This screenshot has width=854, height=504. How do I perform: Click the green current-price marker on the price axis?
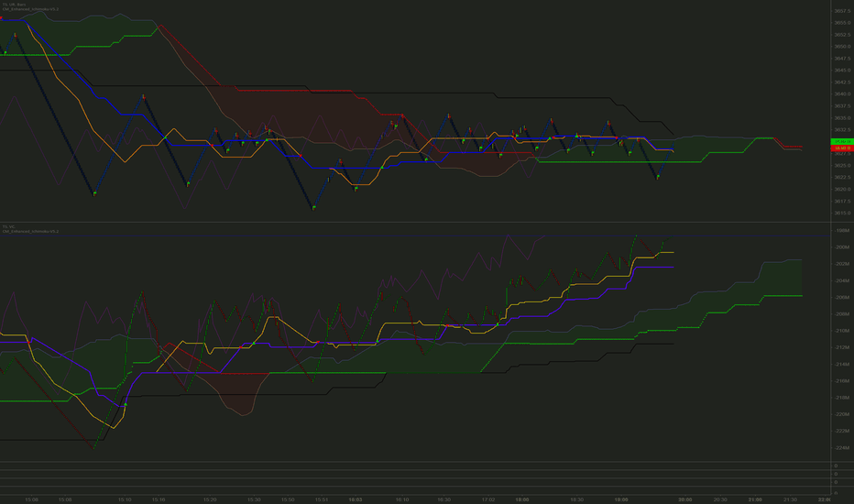coord(842,142)
